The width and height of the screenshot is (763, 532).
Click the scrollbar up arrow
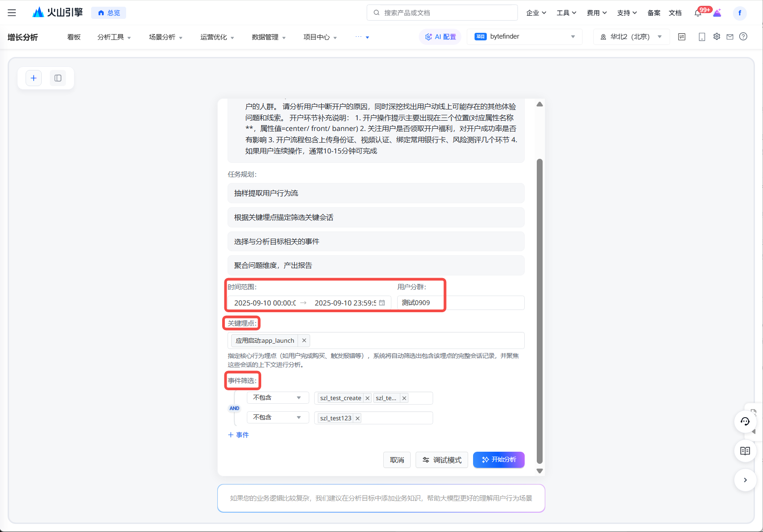click(539, 104)
